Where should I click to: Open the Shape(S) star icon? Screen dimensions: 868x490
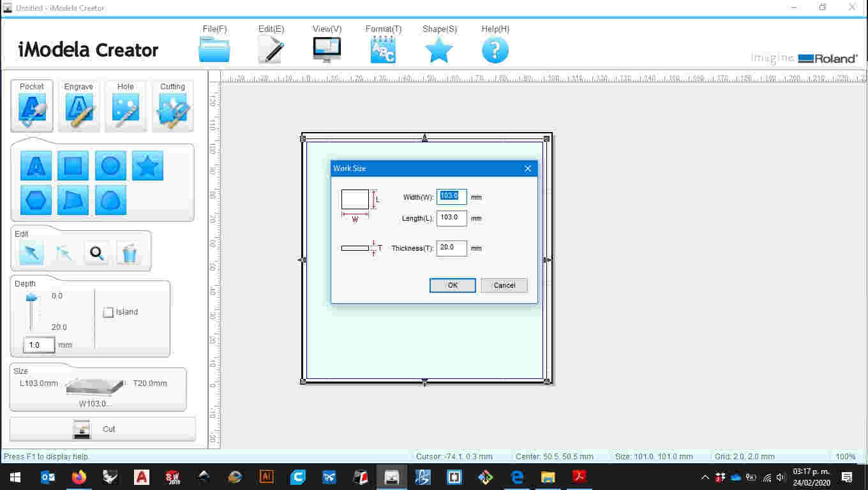tap(439, 50)
